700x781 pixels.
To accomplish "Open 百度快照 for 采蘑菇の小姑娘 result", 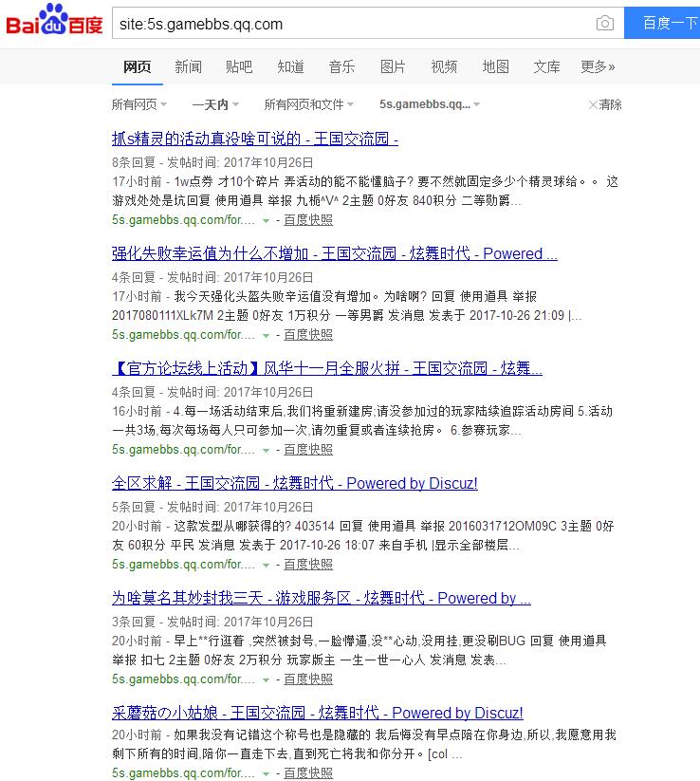I will (x=308, y=772).
